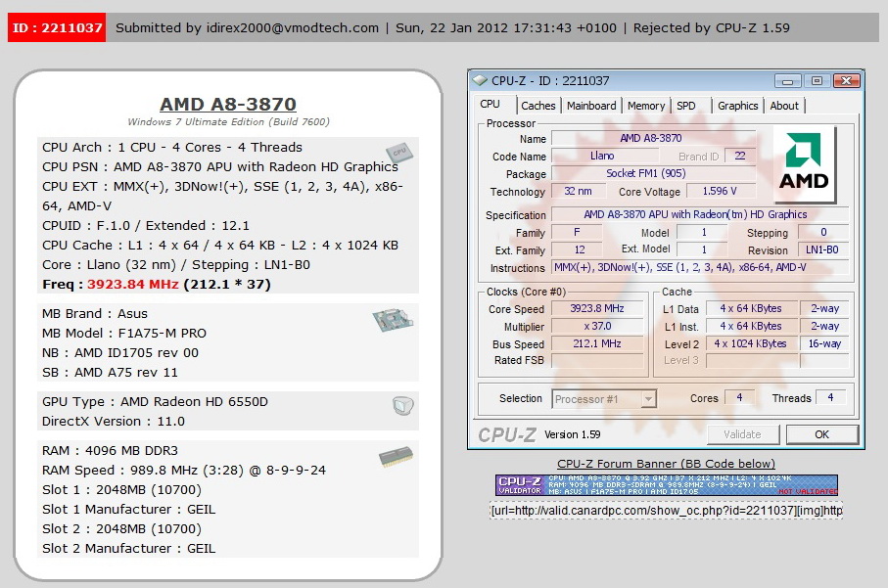Click the BB code URL text field
888x588 pixels.
coord(666,511)
